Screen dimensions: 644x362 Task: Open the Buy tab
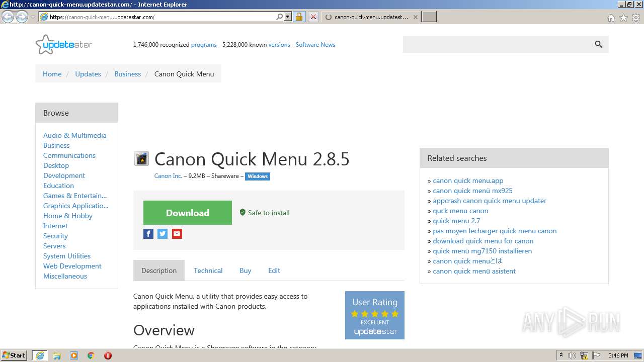tap(246, 270)
